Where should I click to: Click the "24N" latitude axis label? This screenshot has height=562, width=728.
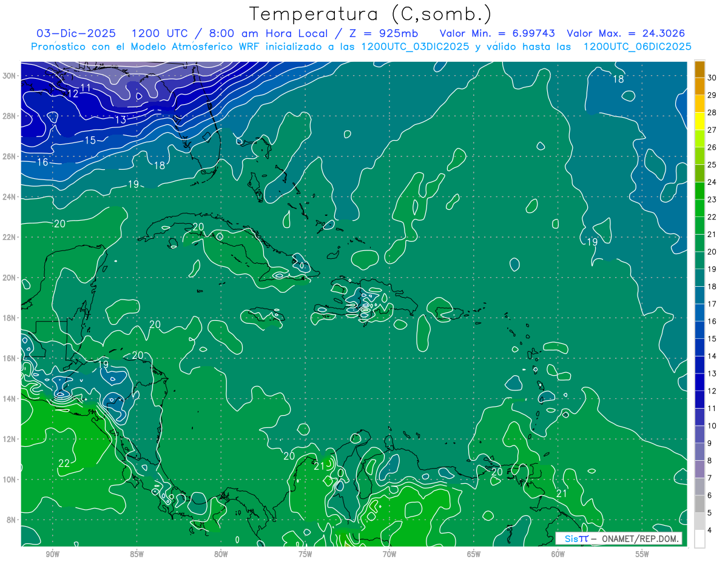[x=10, y=197]
